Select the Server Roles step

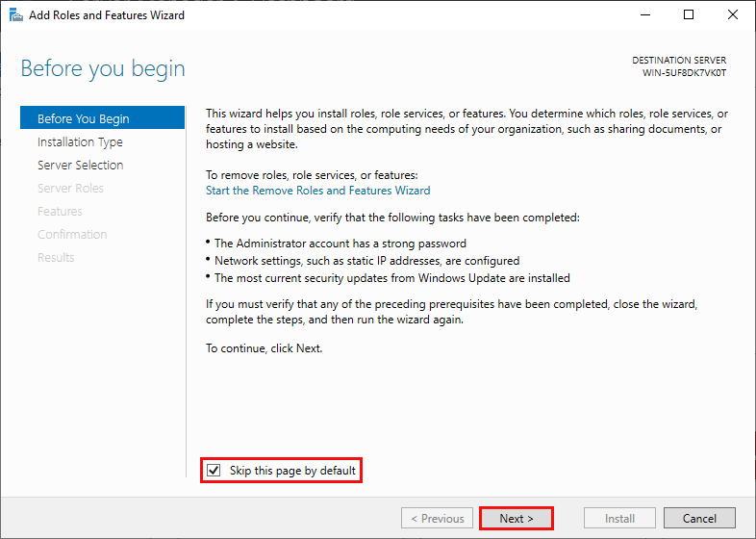tap(70, 189)
